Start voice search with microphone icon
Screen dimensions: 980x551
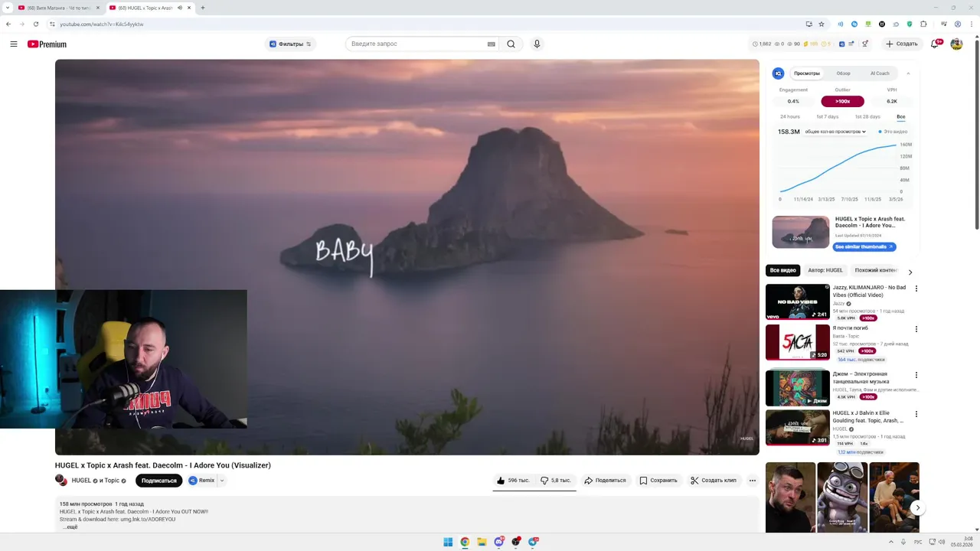click(537, 44)
